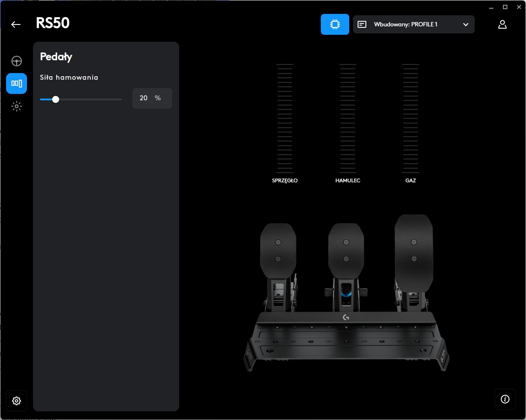Maximize the G HUB window
526x420 pixels.
(x=505, y=7)
